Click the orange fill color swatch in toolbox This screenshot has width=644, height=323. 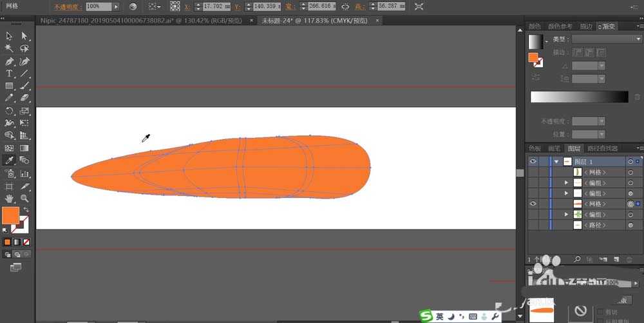10,216
